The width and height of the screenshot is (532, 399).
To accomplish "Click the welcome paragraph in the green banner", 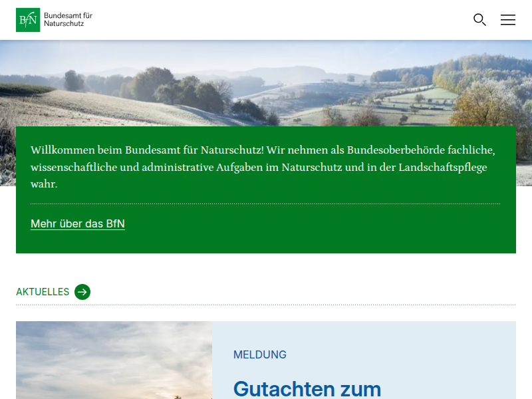I will click(263, 167).
